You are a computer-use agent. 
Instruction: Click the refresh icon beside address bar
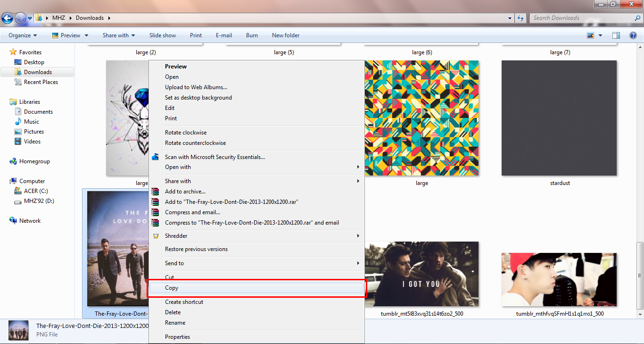click(520, 18)
